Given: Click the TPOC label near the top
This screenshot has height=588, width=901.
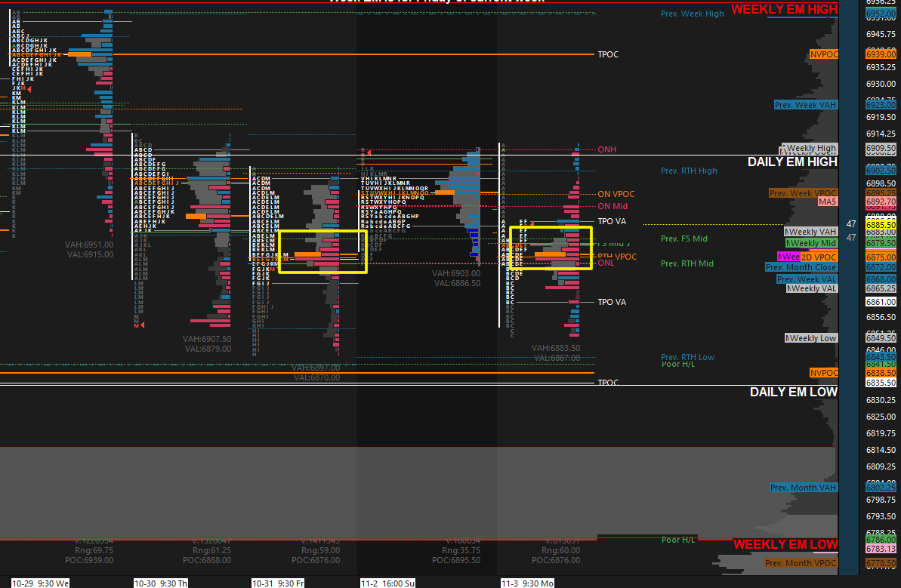Looking at the screenshot, I should coord(608,54).
